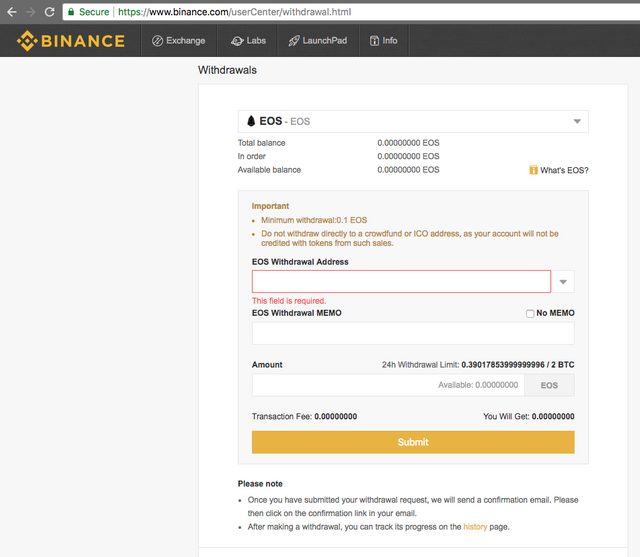
Task: Click the Minimum withdrawal:0.1 EOS notice
Action: (314, 220)
